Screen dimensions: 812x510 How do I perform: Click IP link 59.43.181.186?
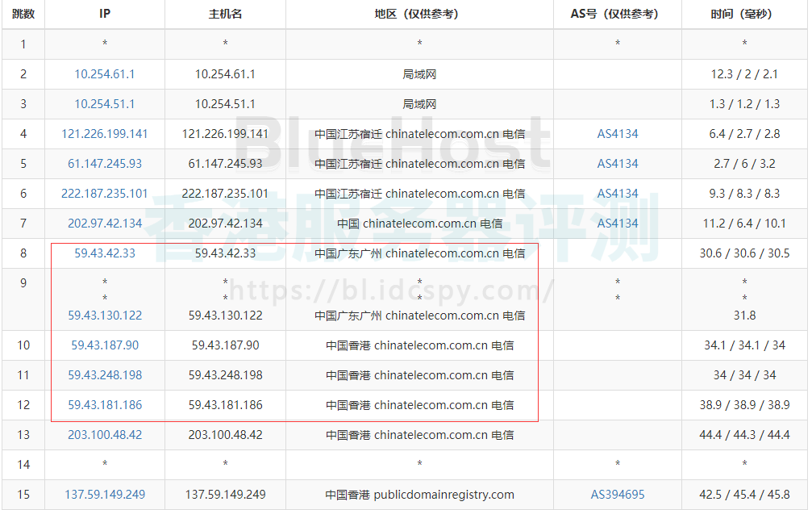pos(105,405)
